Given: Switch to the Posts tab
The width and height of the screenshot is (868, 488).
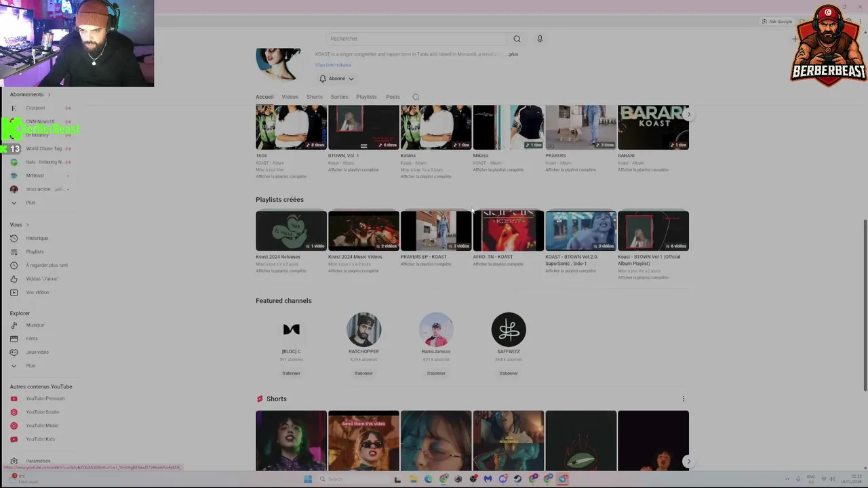Looking at the screenshot, I should [393, 97].
